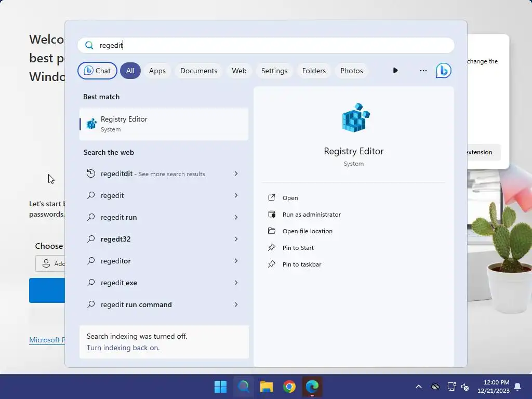Show more filter tabs with play arrow
Screen dimensions: 532x399
coord(395,71)
